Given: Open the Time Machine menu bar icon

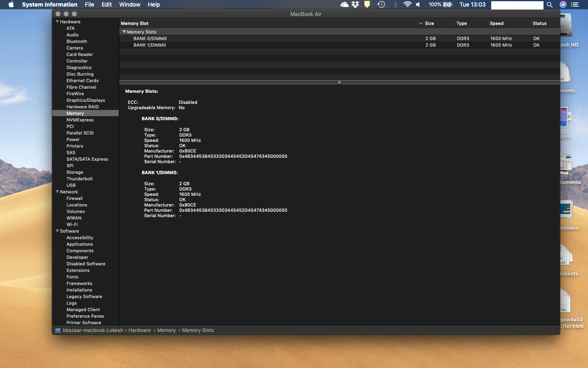Looking at the screenshot, I should 381,4.
